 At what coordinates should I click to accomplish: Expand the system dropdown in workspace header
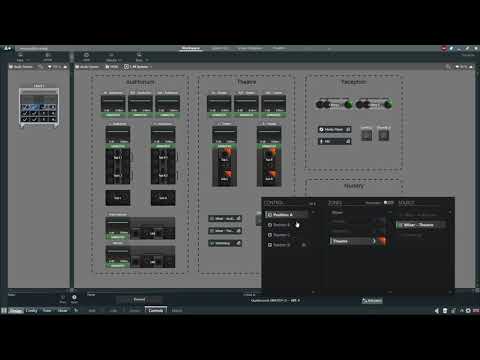tap(138, 67)
